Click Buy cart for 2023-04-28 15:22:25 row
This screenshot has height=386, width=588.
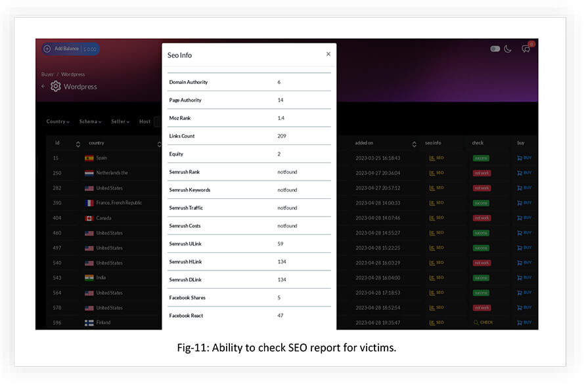[x=524, y=247]
